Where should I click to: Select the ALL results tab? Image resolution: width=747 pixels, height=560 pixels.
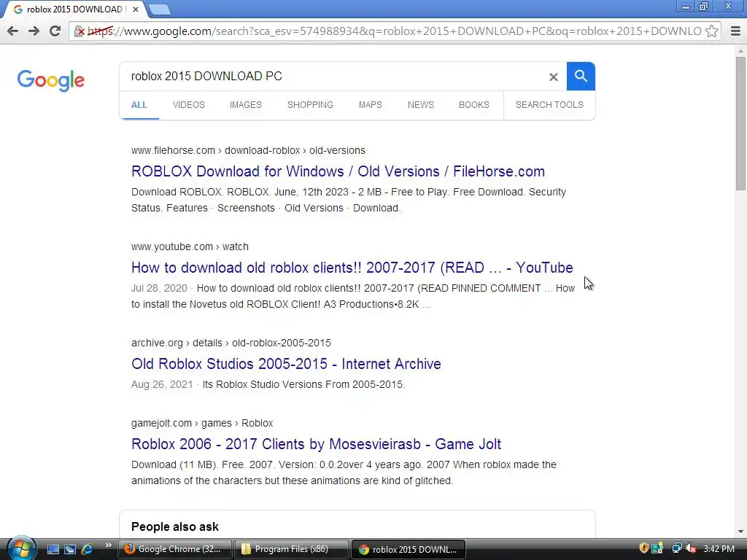pyautogui.click(x=139, y=105)
